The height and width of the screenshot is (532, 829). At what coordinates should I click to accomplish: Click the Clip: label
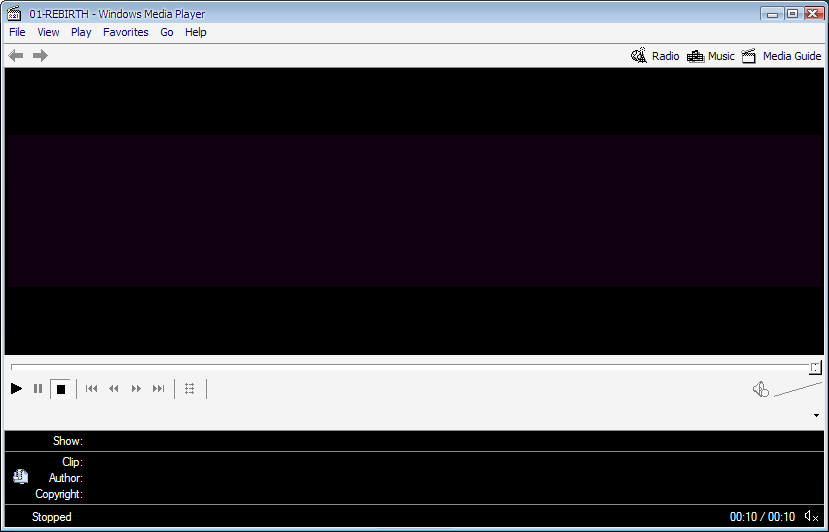[72, 462]
